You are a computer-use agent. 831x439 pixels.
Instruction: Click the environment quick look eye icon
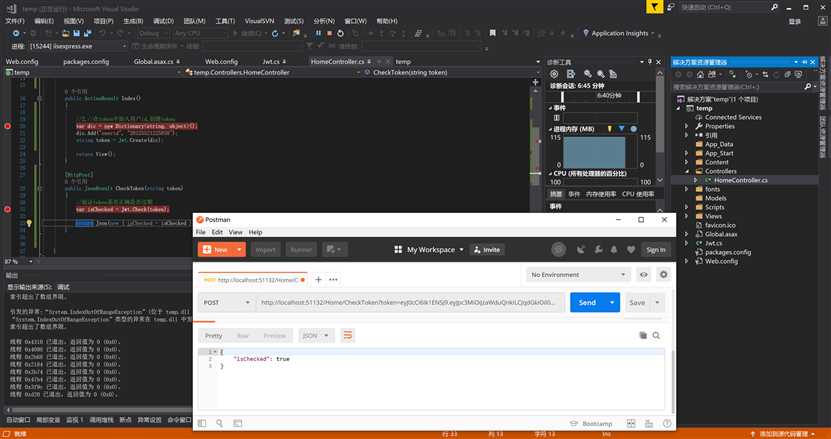click(643, 275)
